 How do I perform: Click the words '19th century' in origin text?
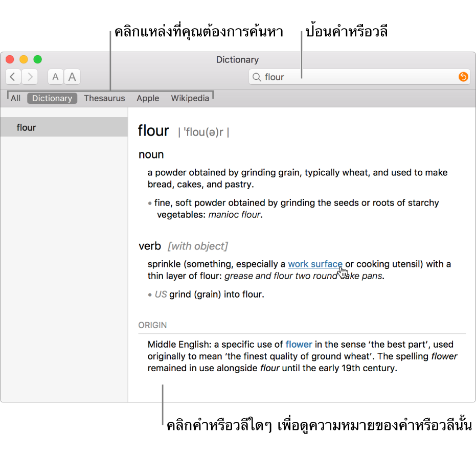pos(369,368)
